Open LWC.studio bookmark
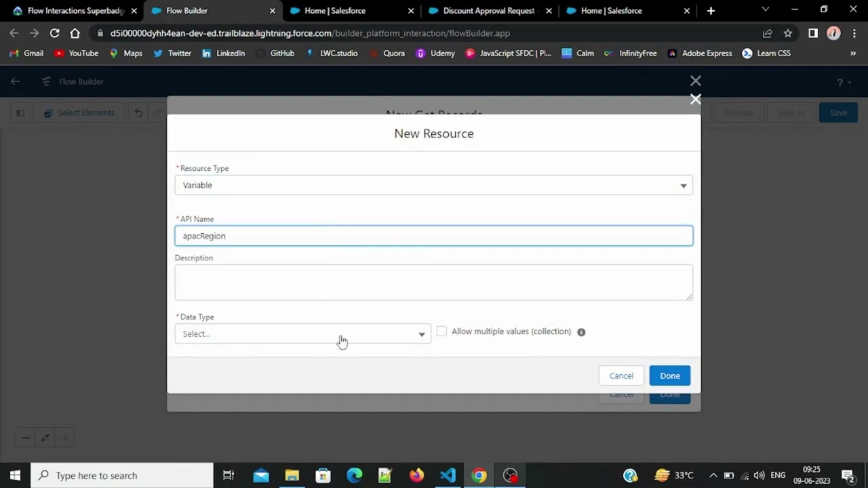 (x=332, y=54)
